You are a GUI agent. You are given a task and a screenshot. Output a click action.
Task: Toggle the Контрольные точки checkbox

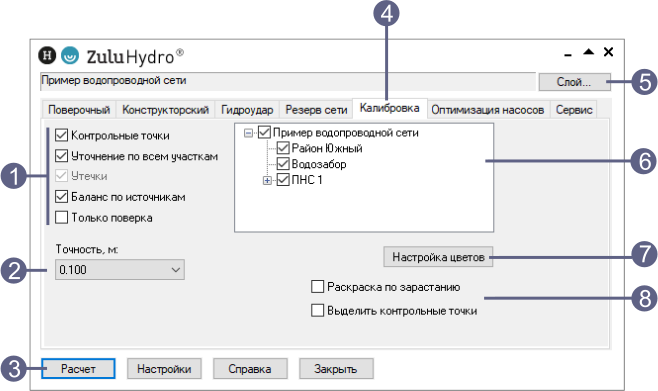point(62,135)
